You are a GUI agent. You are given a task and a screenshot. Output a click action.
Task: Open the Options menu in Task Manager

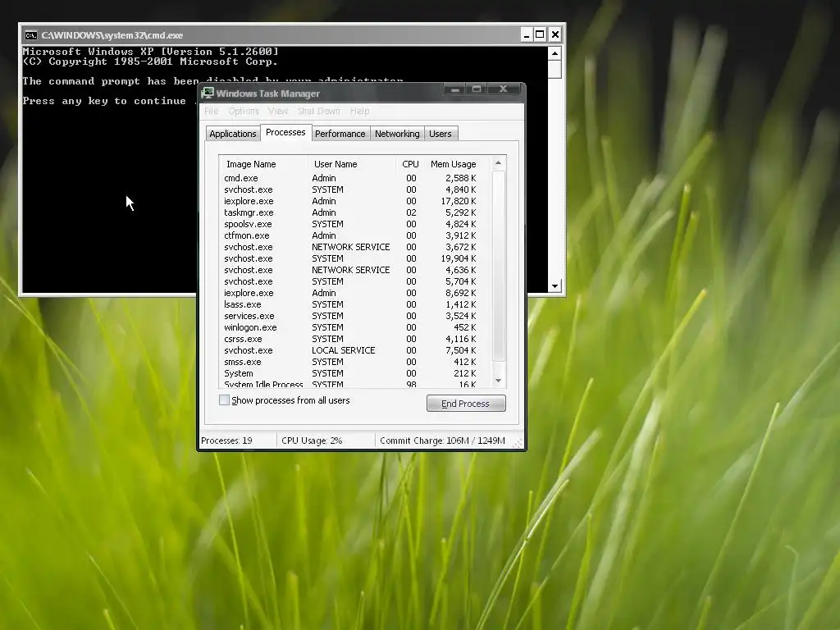point(243,111)
